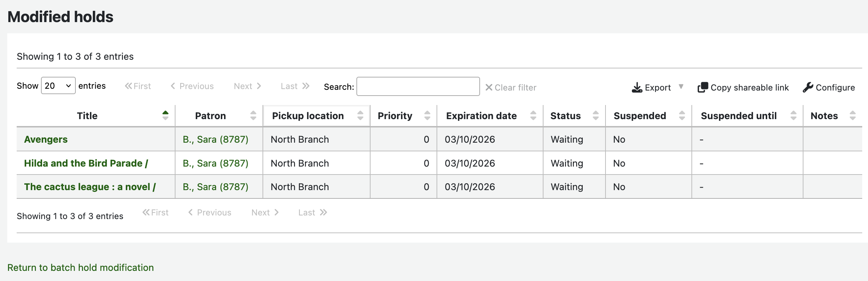Sort by Pickup location column header
Image resolution: width=868 pixels, height=281 pixels.
(308, 116)
